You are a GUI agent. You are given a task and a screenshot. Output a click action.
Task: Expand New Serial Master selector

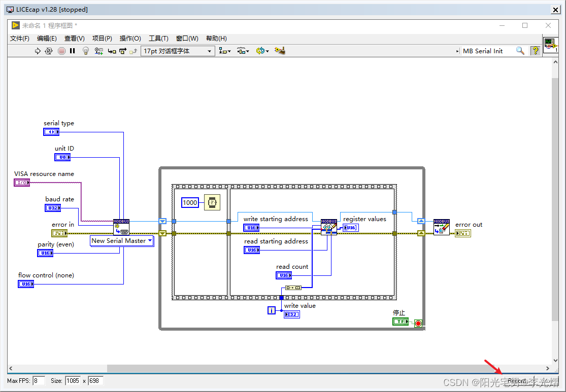tap(122, 241)
